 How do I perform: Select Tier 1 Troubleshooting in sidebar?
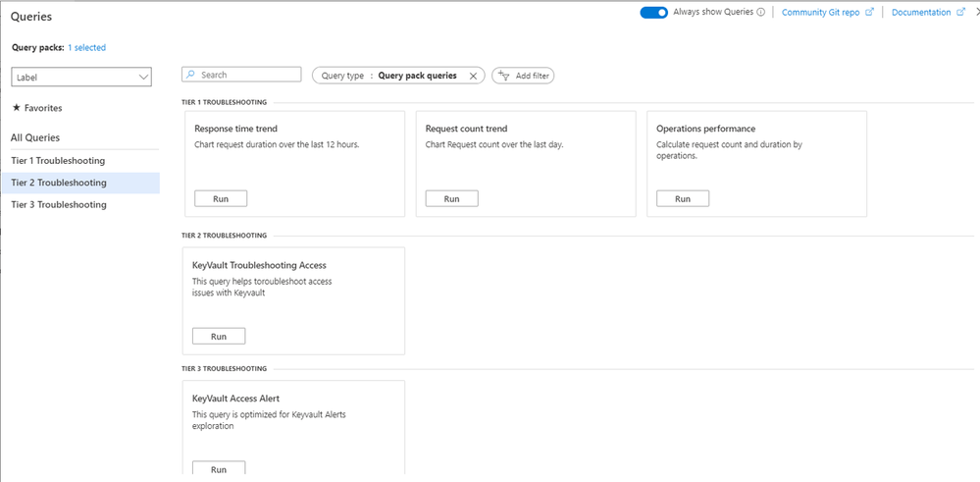click(x=58, y=160)
